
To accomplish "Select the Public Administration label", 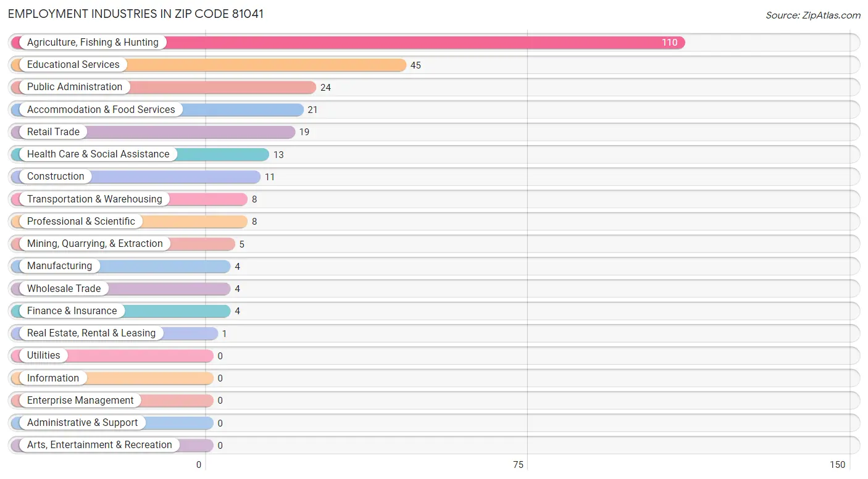I will pos(75,87).
